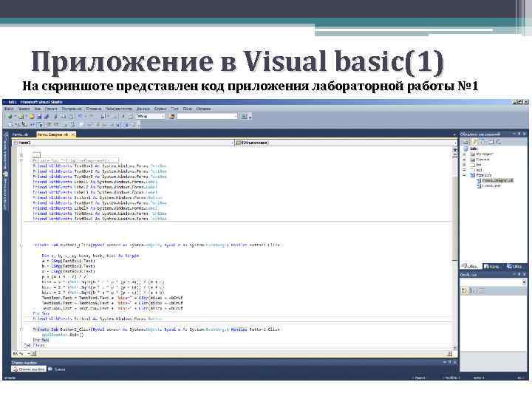Select the Solution Explorer tab below the tree

tap(471, 266)
